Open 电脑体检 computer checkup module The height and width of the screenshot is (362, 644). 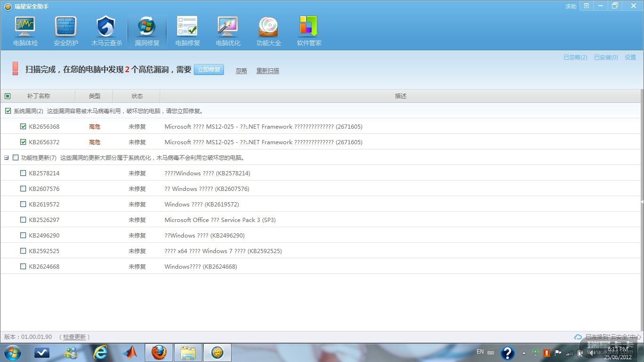[25, 32]
